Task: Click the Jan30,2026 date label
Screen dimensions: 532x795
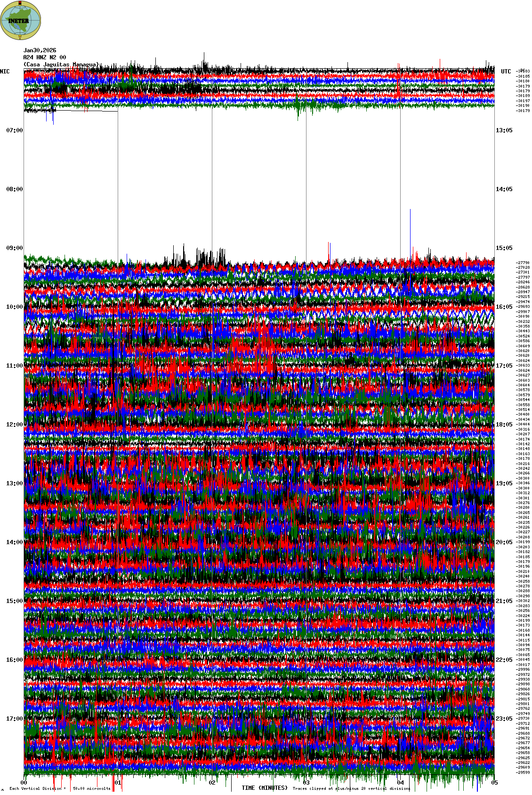Action: click(40, 50)
